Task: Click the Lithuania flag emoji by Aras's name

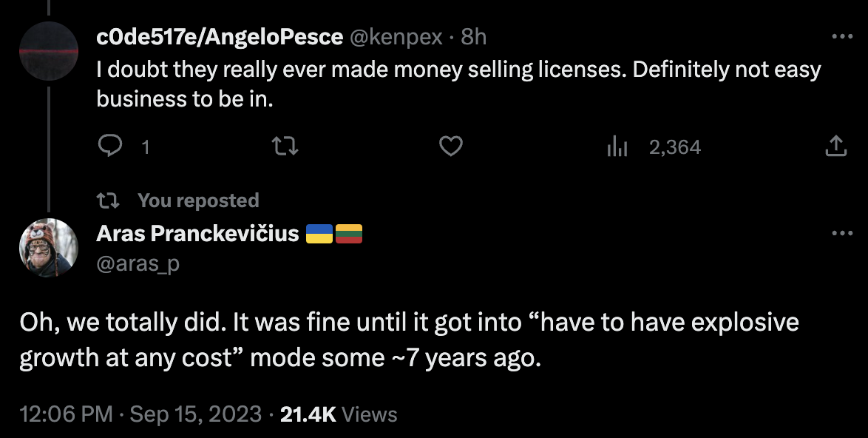Action: tap(348, 235)
